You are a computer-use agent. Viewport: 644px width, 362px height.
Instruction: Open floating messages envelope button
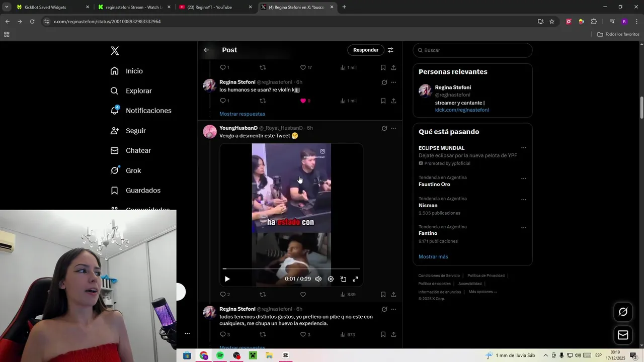point(623,335)
